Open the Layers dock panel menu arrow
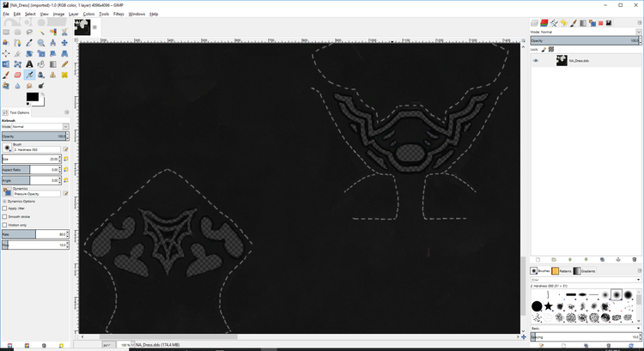This screenshot has width=644, height=351. 640,23
